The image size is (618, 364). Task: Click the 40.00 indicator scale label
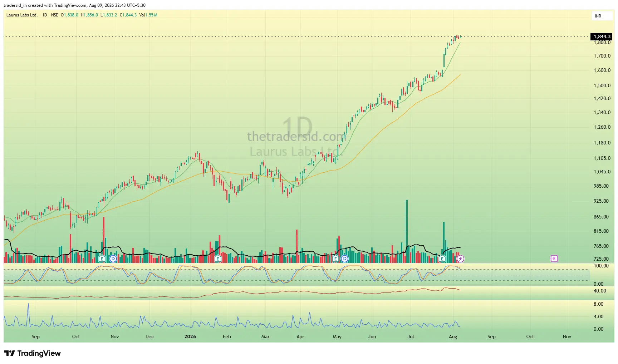(x=600, y=291)
